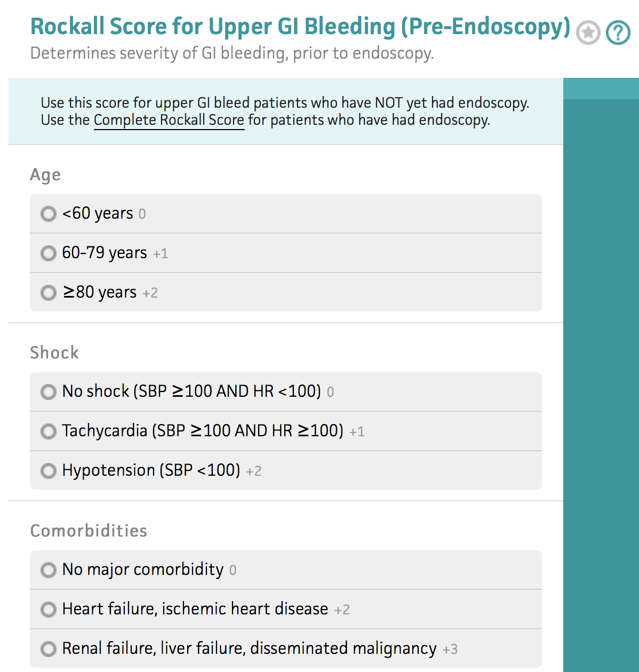The width and height of the screenshot is (639, 672).
Task: Click the Age section heading
Action: coord(45,175)
